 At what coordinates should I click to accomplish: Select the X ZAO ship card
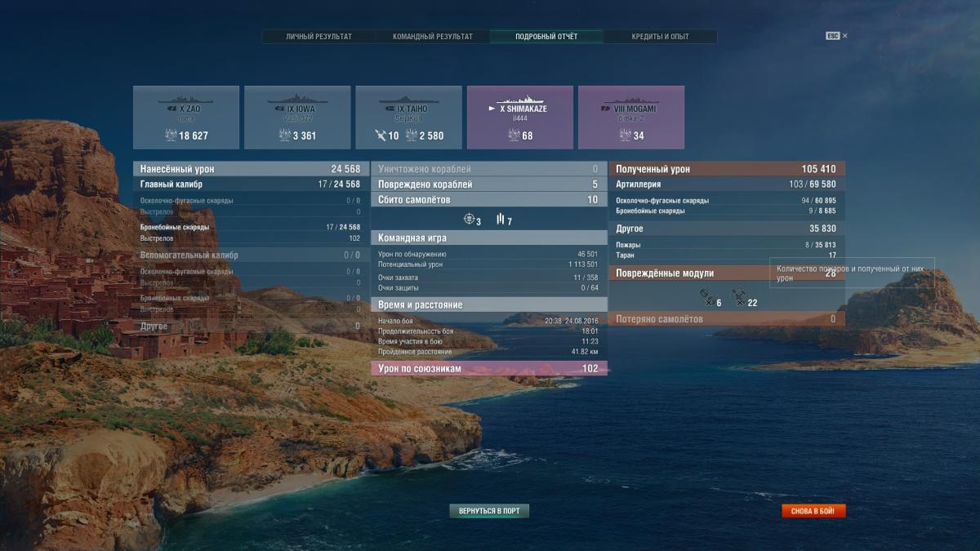click(x=186, y=118)
